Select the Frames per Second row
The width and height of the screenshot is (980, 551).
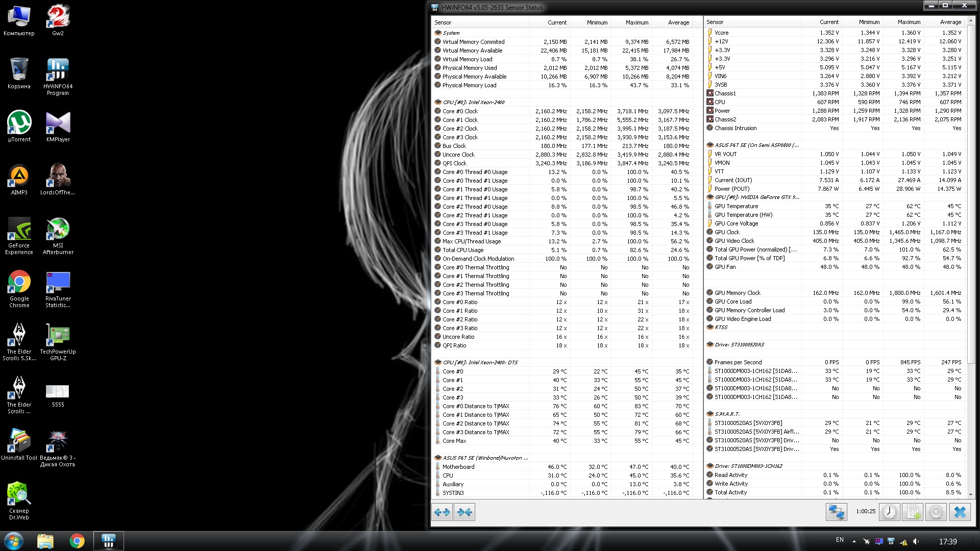coord(835,362)
